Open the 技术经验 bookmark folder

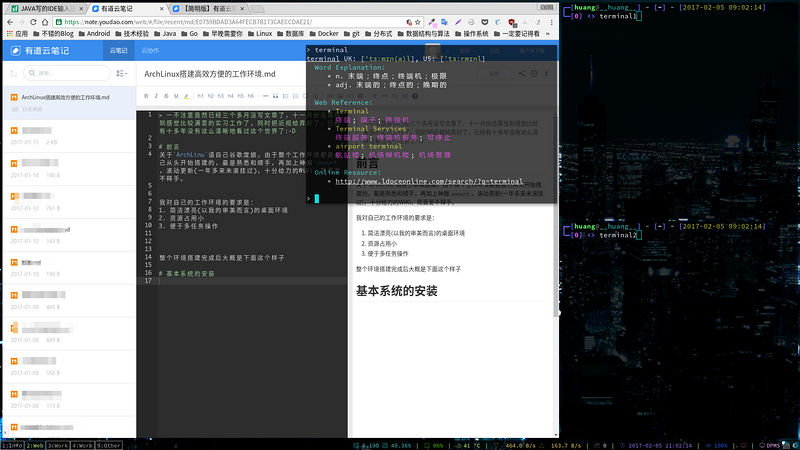tap(132, 34)
